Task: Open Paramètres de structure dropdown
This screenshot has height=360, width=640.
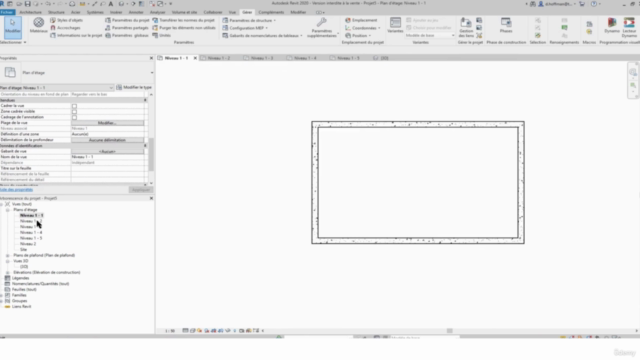Action: point(249,20)
